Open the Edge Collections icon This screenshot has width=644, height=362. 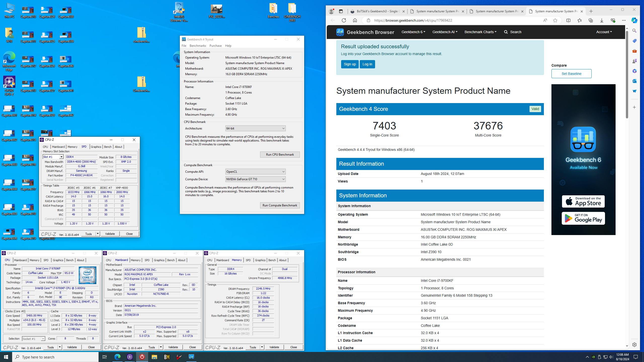[590, 20]
